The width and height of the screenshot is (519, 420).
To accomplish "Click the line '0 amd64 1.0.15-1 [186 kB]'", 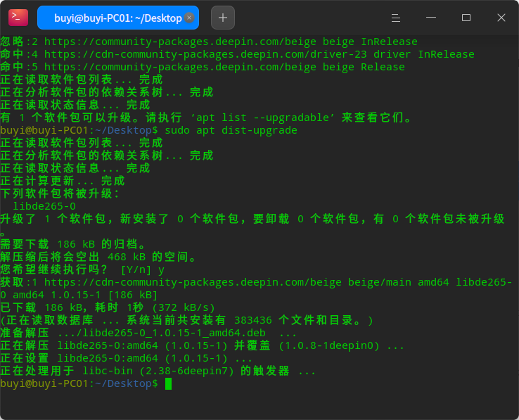I will (79, 295).
